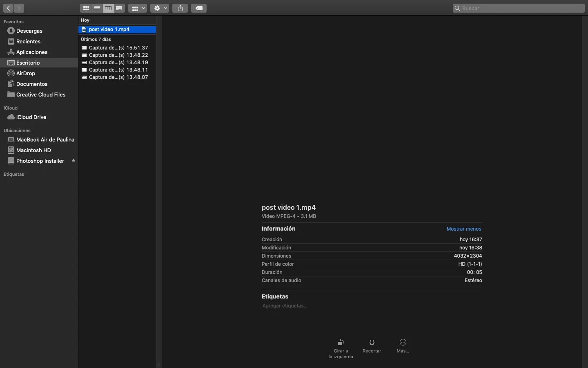Switch to icon view
The width and height of the screenshot is (588, 368).
86,8
